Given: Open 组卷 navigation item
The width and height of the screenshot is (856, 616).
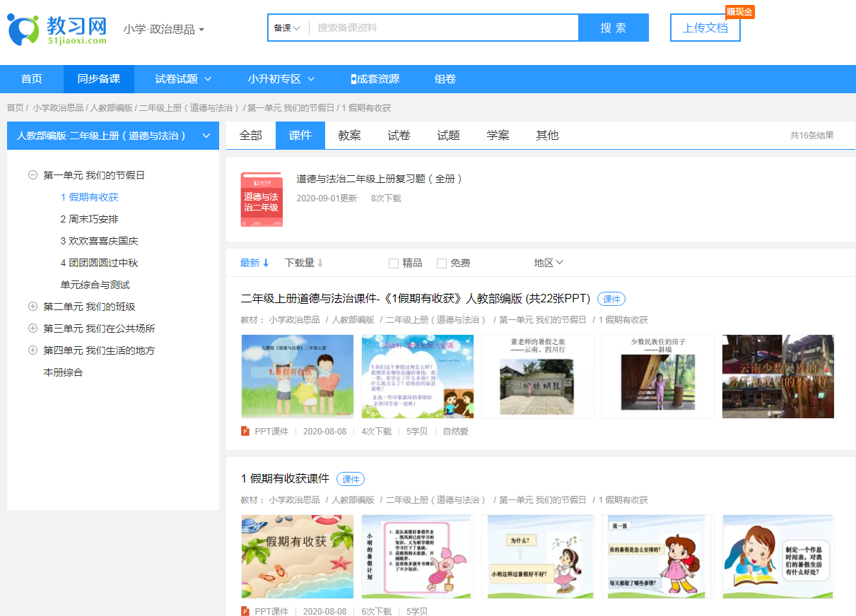Looking at the screenshot, I should pyautogui.click(x=445, y=79).
